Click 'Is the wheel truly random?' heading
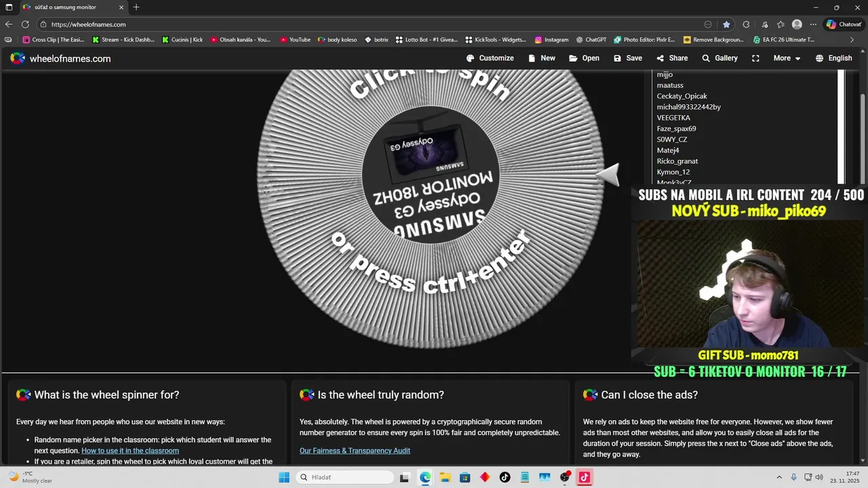Viewport: 868px width, 488px height. [380, 395]
